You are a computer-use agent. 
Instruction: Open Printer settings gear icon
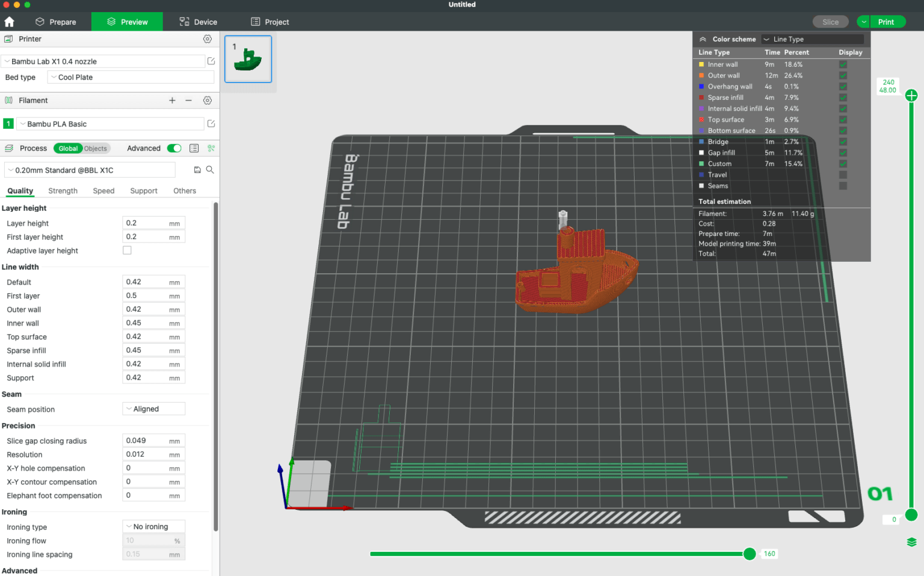click(208, 39)
